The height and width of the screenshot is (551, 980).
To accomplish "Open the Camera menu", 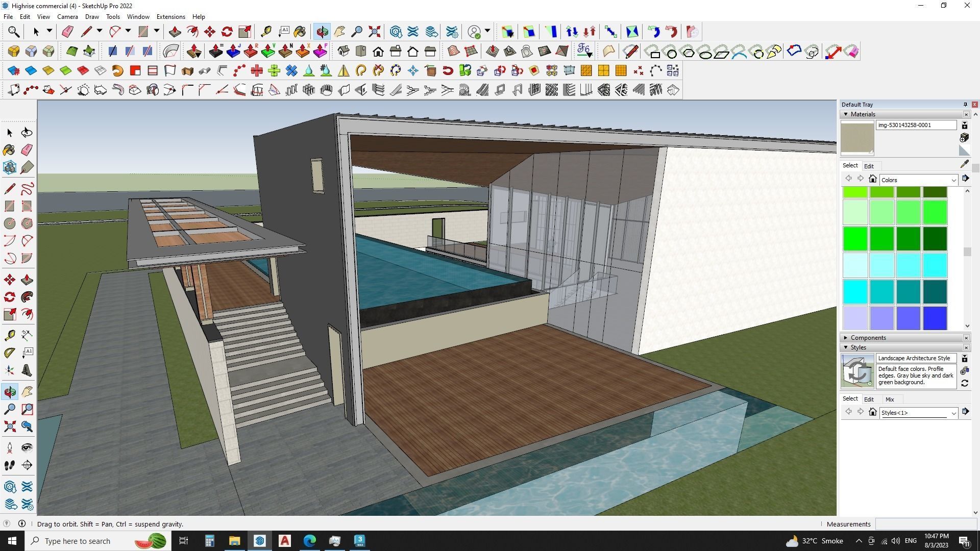I will [67, 17].
